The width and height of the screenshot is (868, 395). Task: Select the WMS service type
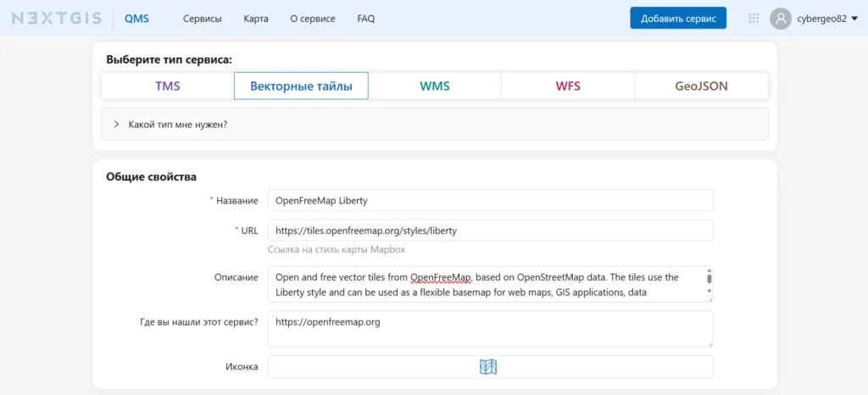(x=435, y=86)
